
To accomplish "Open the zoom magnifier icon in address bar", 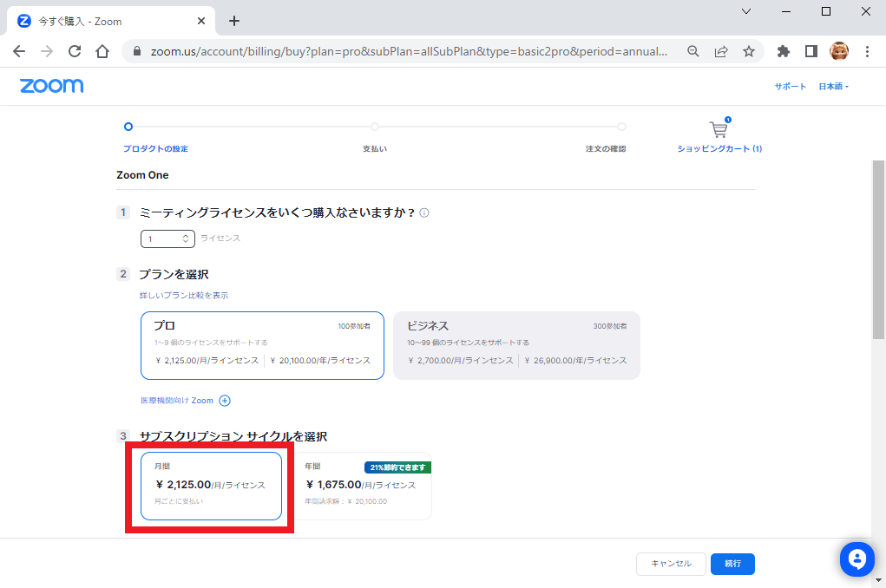I will (x=692, y=51).
